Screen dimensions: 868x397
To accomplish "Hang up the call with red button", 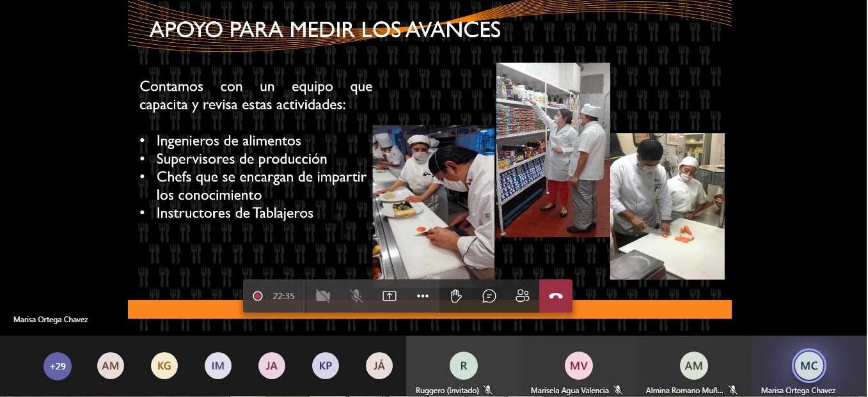I will [556, 296].
